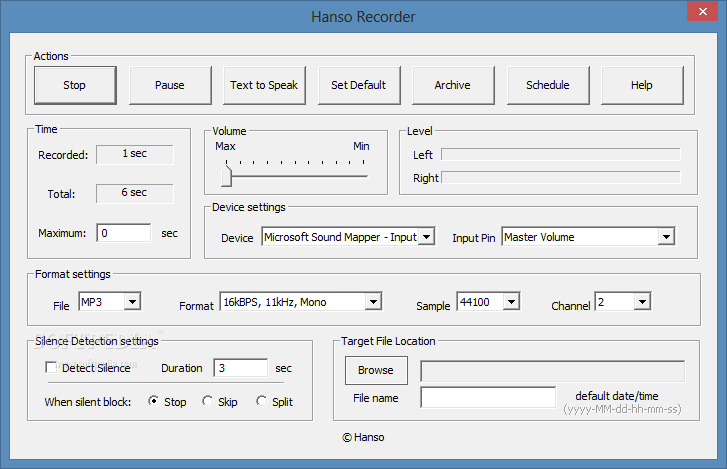The height and width of the screenshot is (469, 727).
Task: Open the Text to Speak feature
Action: pyautogui.click(x=264, y=85)
